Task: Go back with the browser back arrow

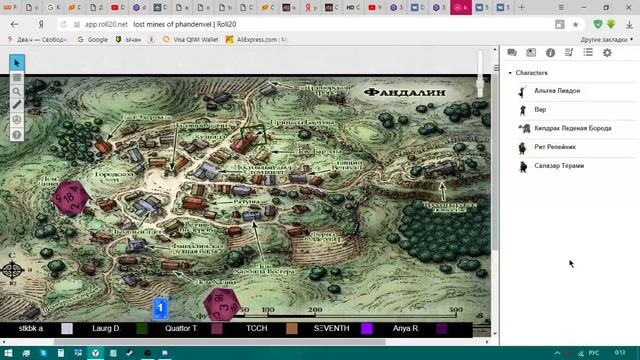Action: point(15,24)
